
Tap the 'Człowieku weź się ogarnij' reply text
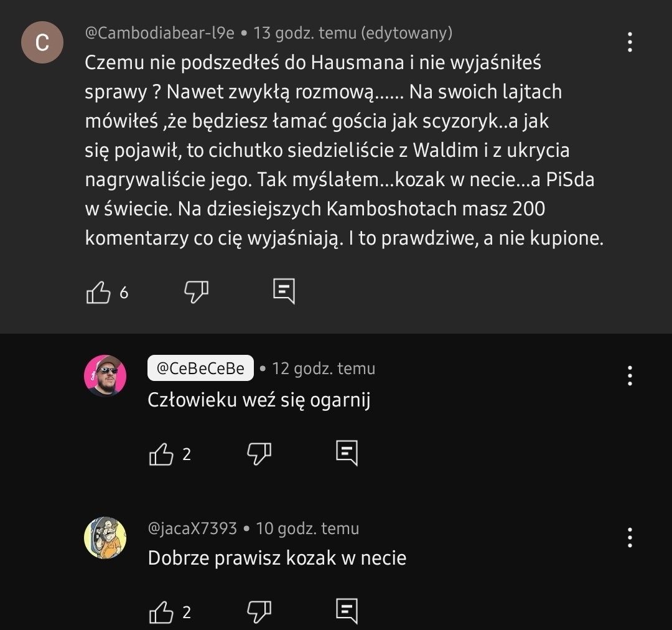point(259,400)
